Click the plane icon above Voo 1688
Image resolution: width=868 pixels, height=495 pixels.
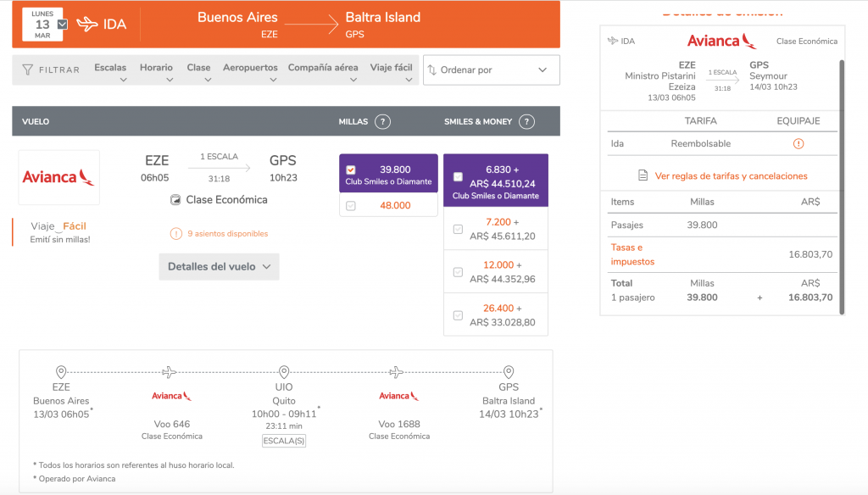[396, 372]
